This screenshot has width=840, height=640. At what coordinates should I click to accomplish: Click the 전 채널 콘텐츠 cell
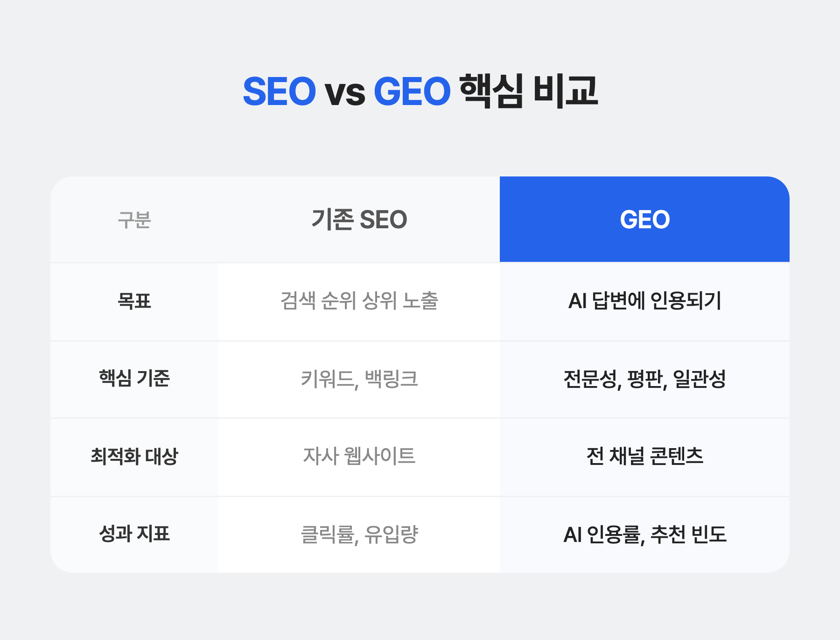[x=644, y=456]
